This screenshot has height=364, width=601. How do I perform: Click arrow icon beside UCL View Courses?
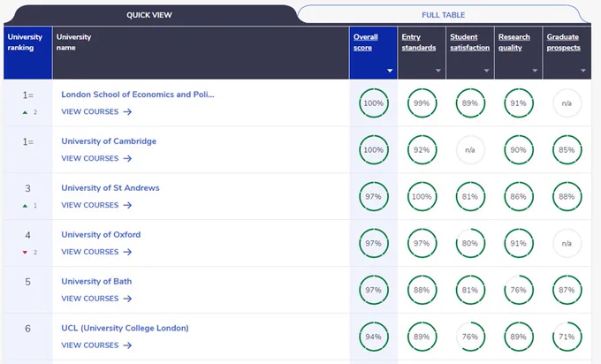tap(127, 345)
